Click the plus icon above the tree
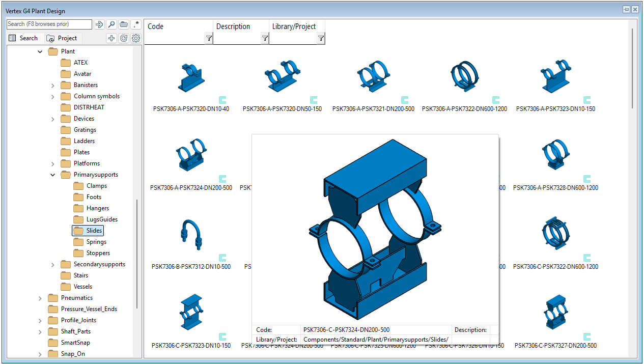This screenshot has height=364, width=644. click(x=111, y=38)
